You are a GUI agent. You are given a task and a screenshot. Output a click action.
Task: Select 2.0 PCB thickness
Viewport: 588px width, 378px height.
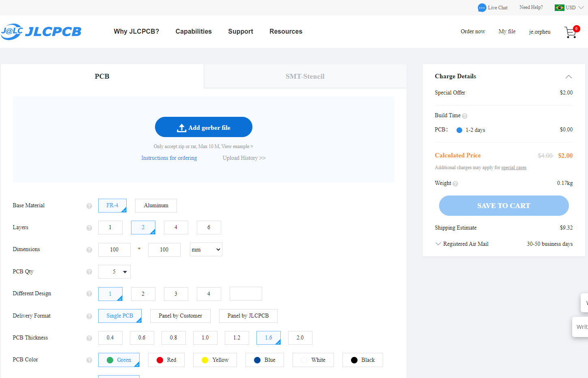point(300,338)
